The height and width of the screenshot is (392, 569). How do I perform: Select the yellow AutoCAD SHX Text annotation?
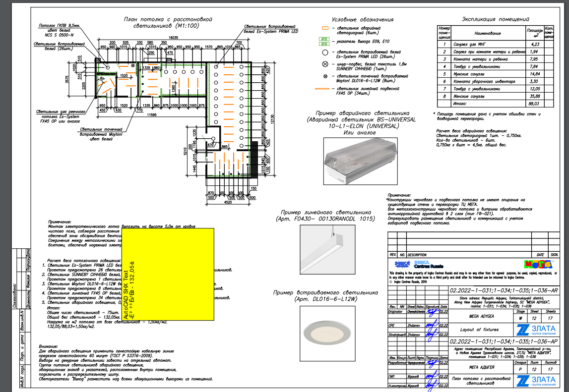(x=168, y=274)
